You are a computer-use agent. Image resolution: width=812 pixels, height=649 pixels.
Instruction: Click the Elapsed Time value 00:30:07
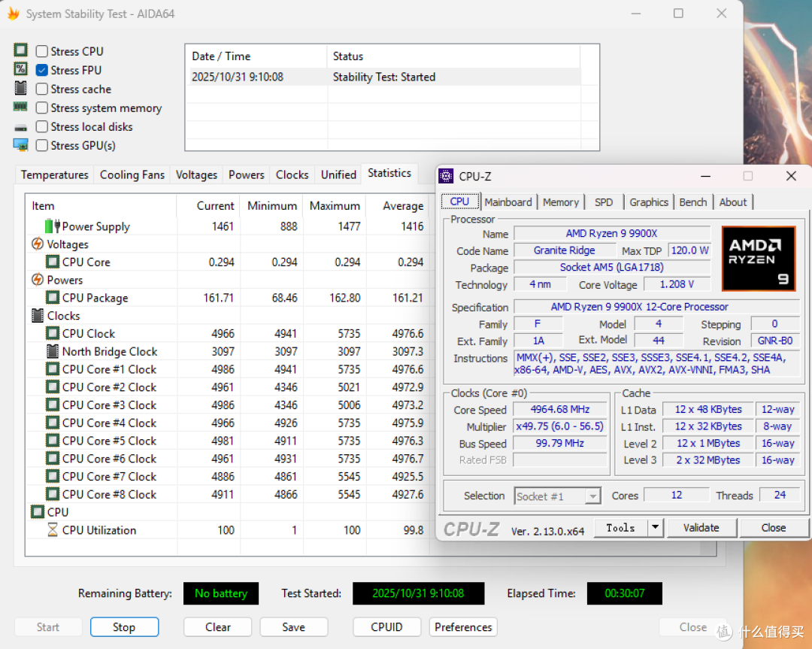(x=625, y=593)
